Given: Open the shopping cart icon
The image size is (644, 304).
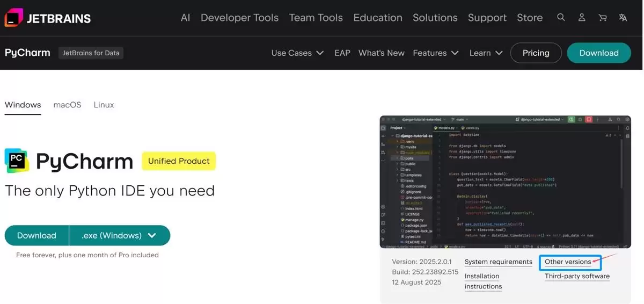Looking at the screenshot, I should pyautogui.click(x=602, y=17).
